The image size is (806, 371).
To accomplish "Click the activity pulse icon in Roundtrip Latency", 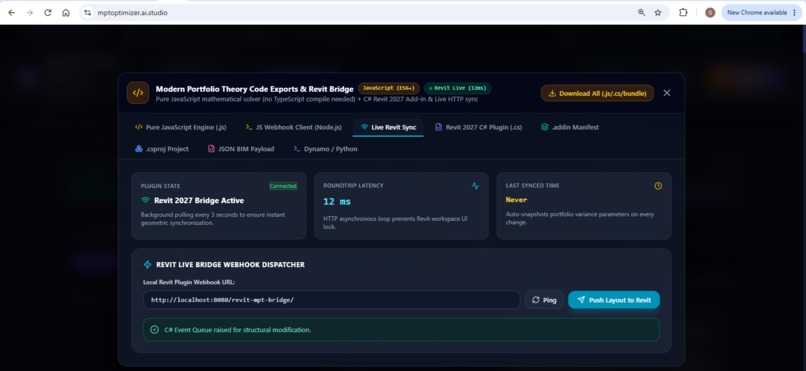I will click(475, 186).
